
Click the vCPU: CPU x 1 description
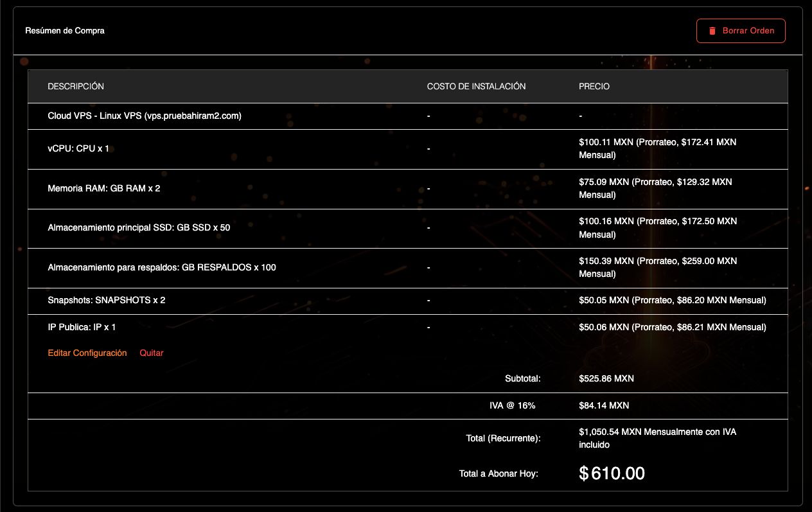(78, 149)
